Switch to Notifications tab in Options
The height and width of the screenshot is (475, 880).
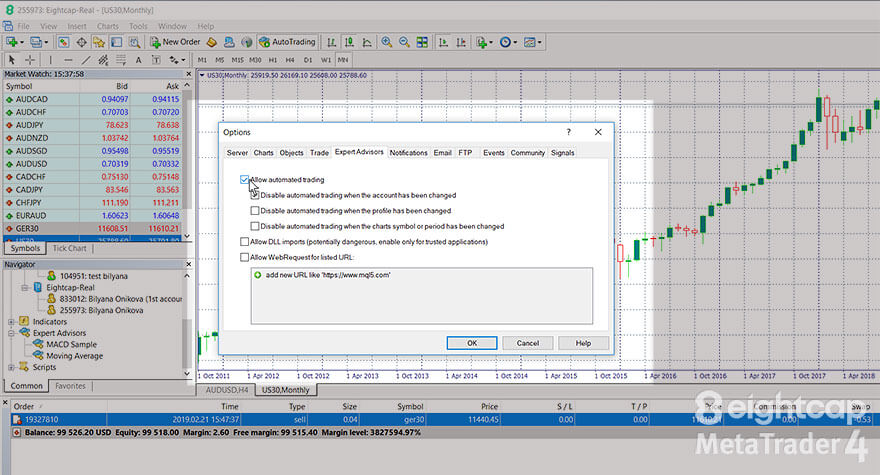408,153
